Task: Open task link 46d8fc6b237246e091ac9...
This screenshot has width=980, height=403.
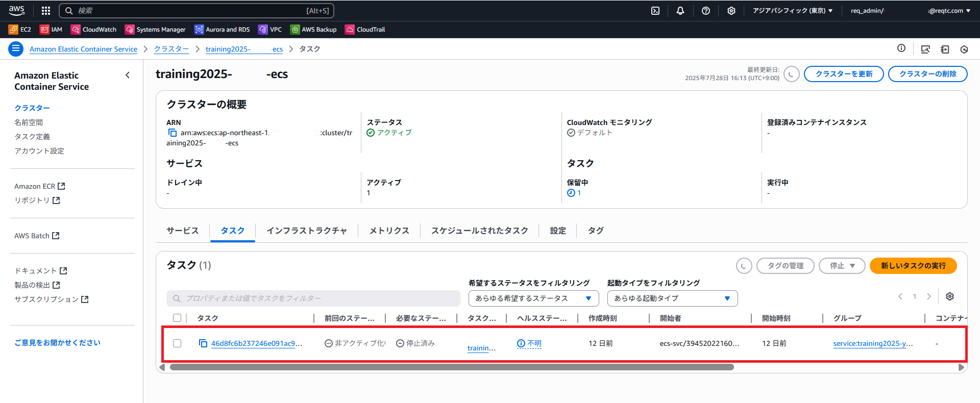Action: pos(256,343)
